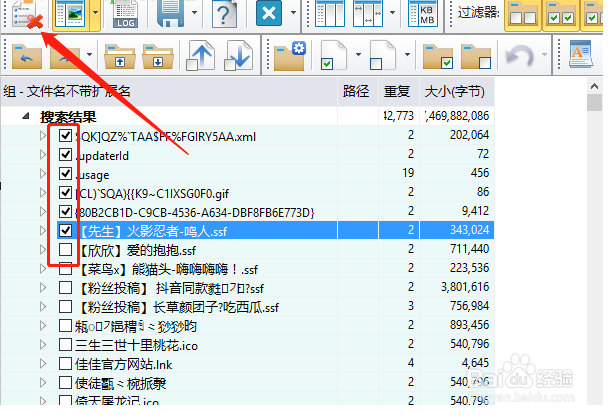Click the delete checked files icon with red X
Viewport: 608px width, 419px height.
click(x=26, y=15)
